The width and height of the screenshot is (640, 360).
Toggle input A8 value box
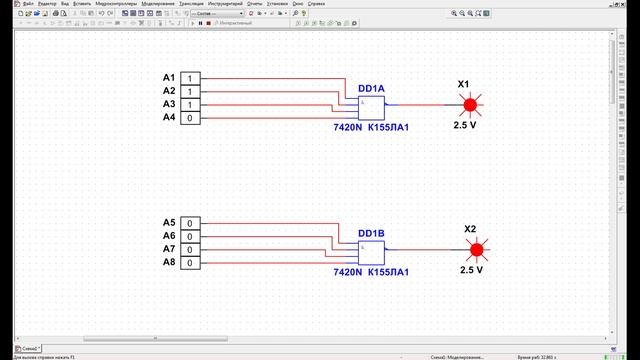(190, 263)
